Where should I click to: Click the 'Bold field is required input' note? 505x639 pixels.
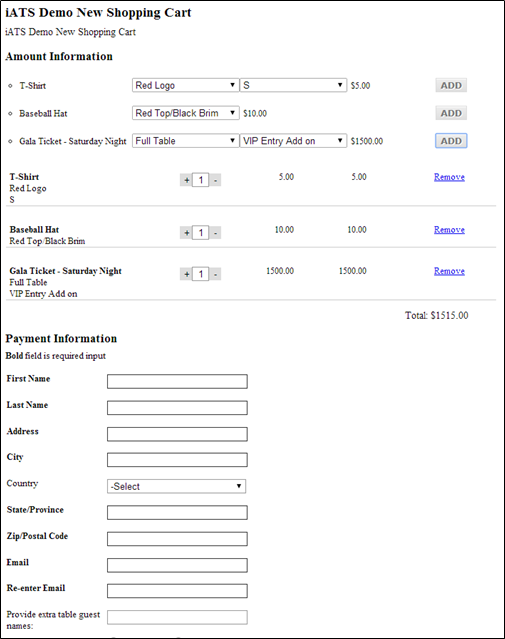pos(55,356)
